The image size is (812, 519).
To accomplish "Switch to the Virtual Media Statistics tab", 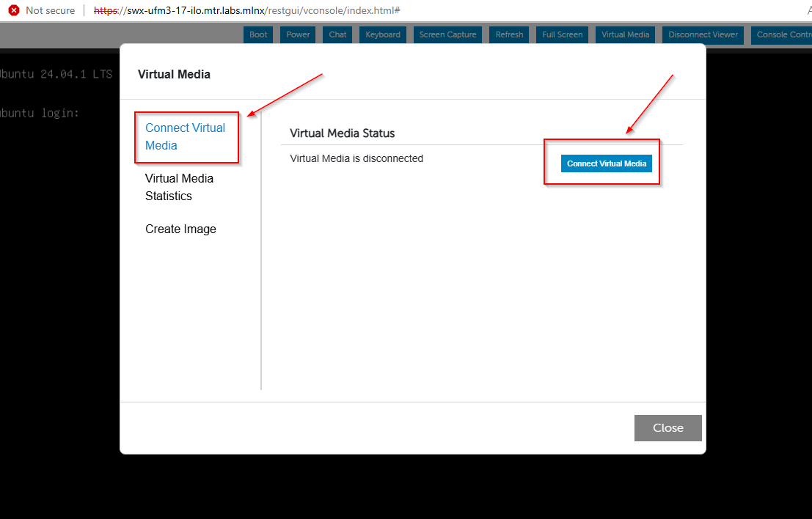I will 179,187.
